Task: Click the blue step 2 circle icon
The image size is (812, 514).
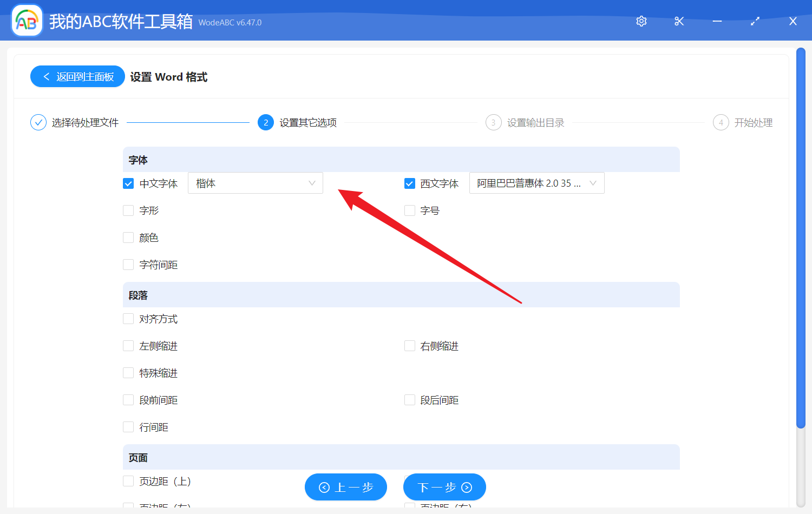Action: pyautogui.click(x=265, y=122)
